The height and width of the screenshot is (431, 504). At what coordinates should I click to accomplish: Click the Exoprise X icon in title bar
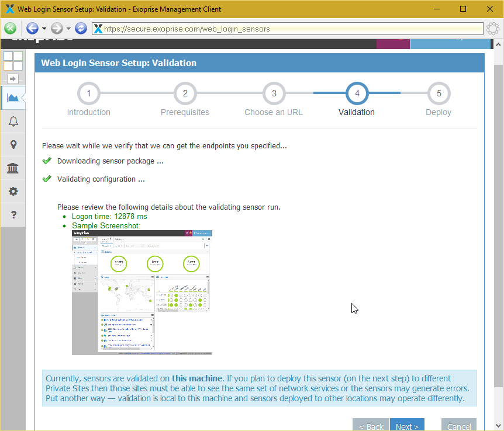point(10,9)
